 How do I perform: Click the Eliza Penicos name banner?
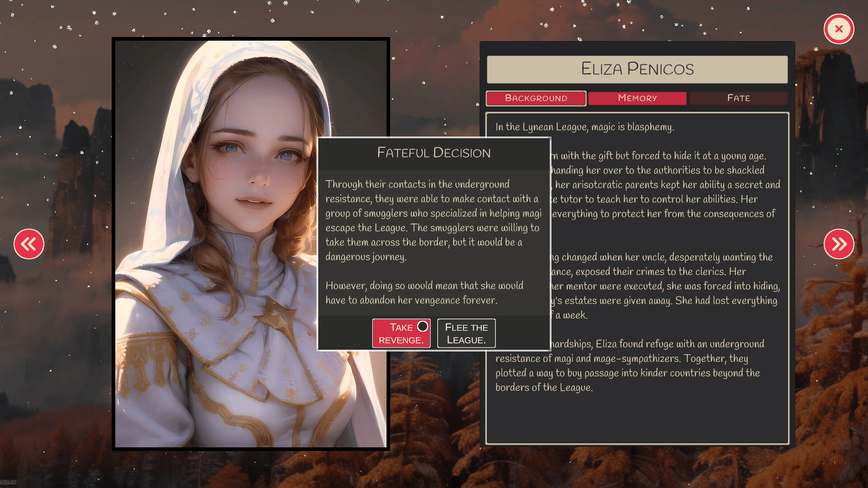tap(637, 69)
